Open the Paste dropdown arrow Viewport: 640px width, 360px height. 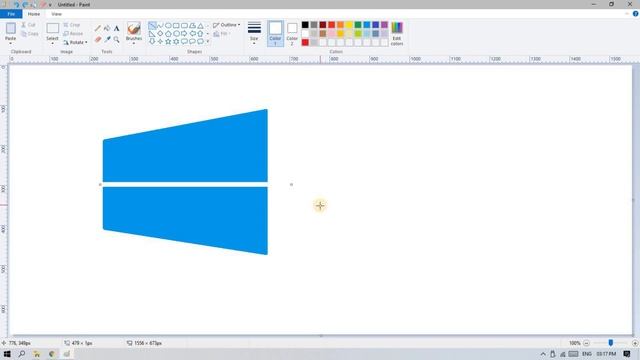11,43
